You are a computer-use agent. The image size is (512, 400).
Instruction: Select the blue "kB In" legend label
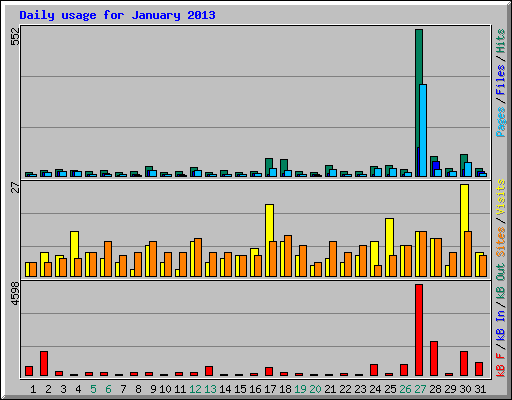tap(501, 325)
